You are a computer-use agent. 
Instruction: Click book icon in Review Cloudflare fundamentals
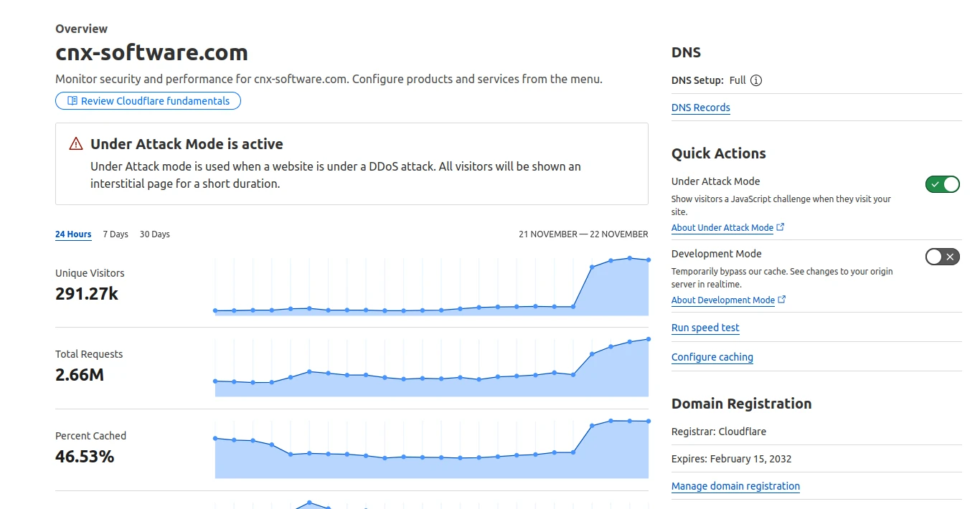72,101
